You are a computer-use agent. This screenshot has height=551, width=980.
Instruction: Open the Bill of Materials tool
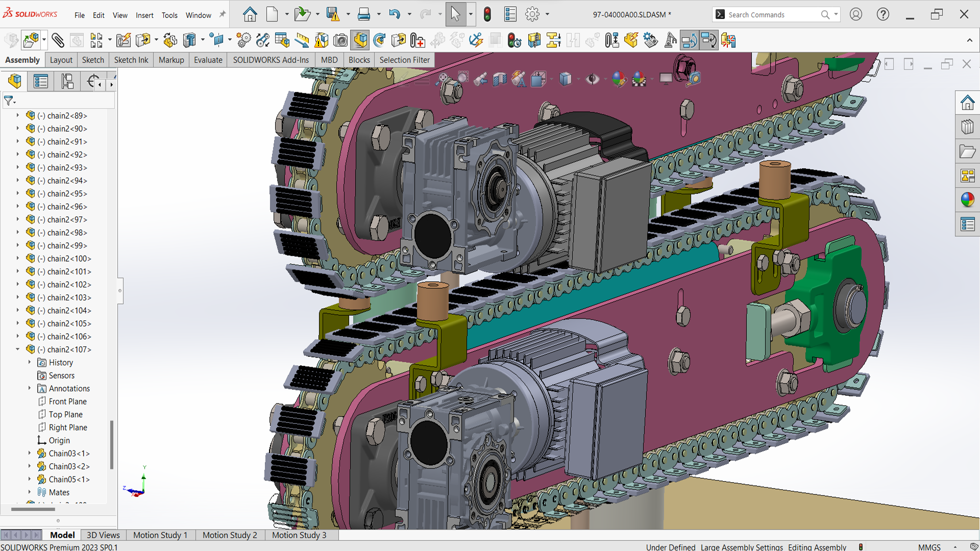282,40
